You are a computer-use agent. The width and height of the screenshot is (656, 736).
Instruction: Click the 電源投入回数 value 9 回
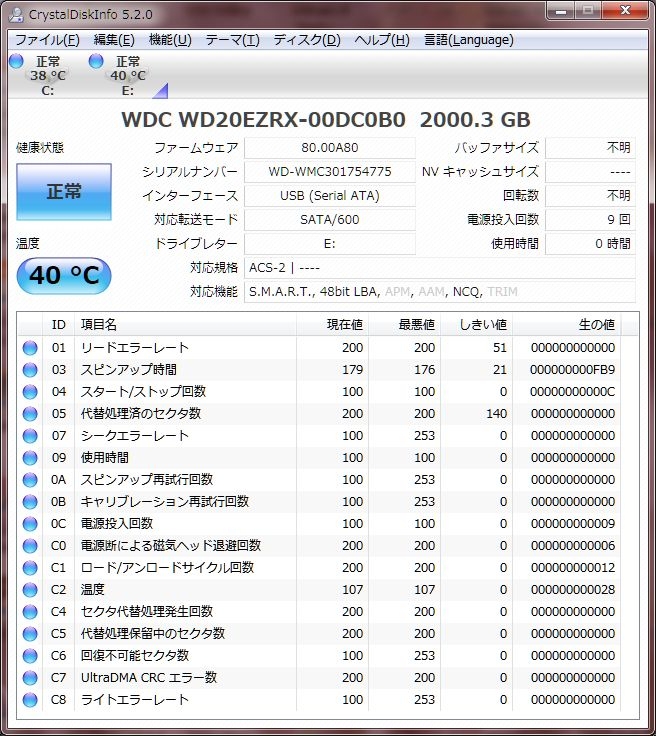coord(590,220)
